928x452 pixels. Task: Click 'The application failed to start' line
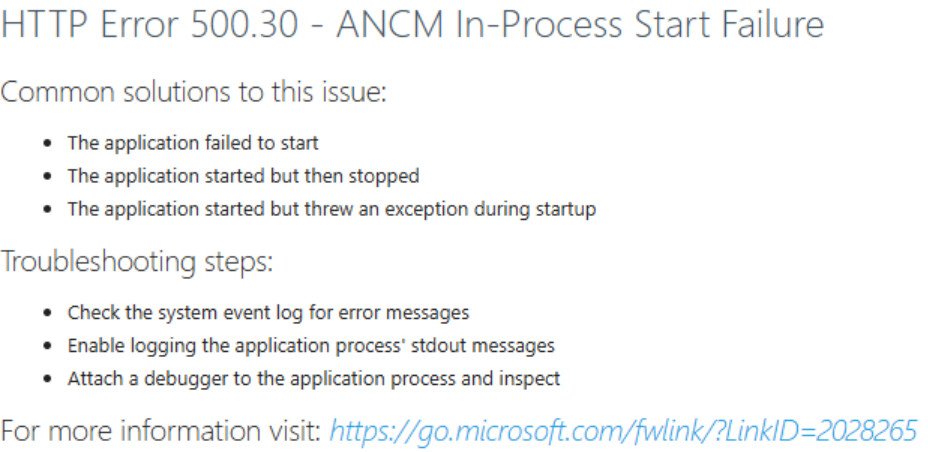coord(193,143)
